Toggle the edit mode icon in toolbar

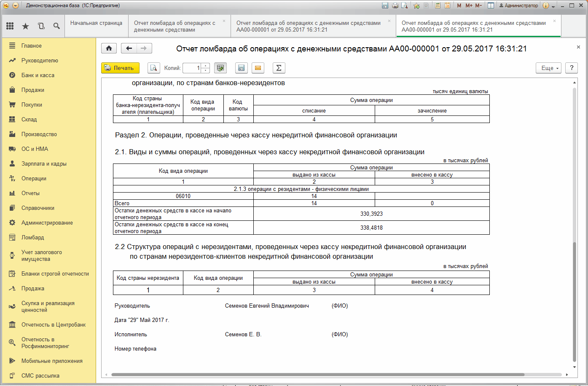220,68
